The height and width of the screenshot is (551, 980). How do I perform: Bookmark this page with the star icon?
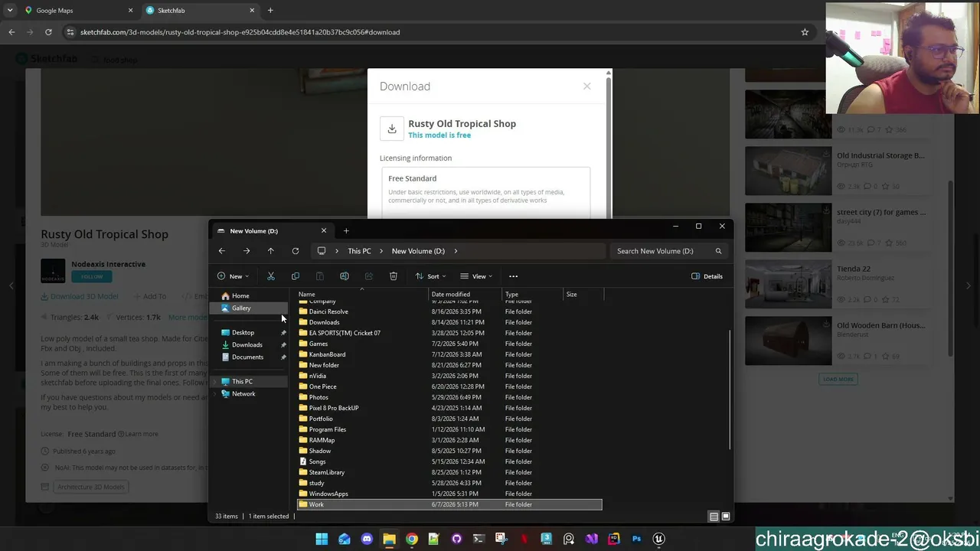coord(805,32)
